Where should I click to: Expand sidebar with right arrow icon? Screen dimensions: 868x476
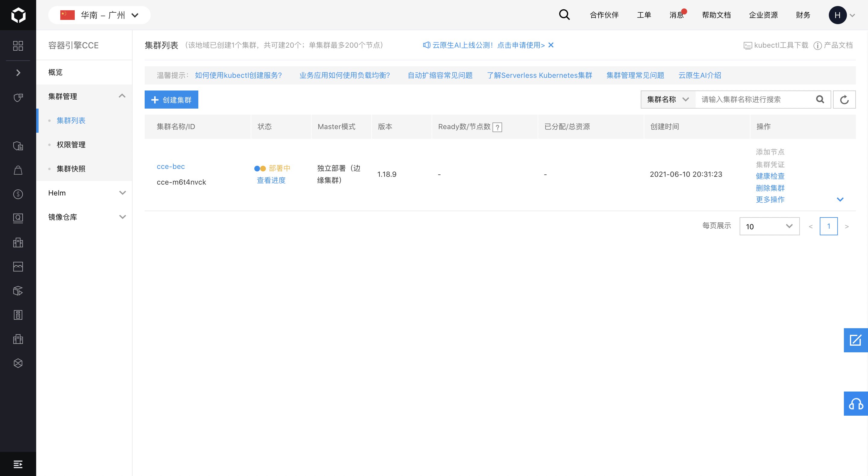pos(18,72)
